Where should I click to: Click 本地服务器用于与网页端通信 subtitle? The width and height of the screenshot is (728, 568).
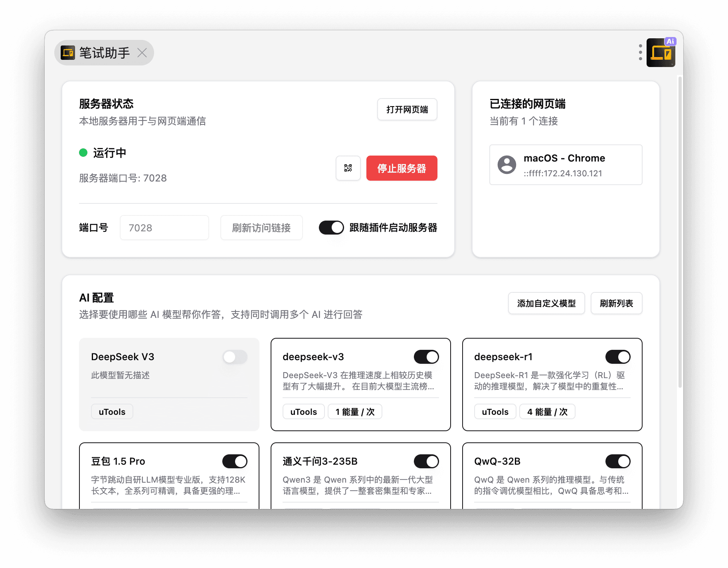coord(142,121)
